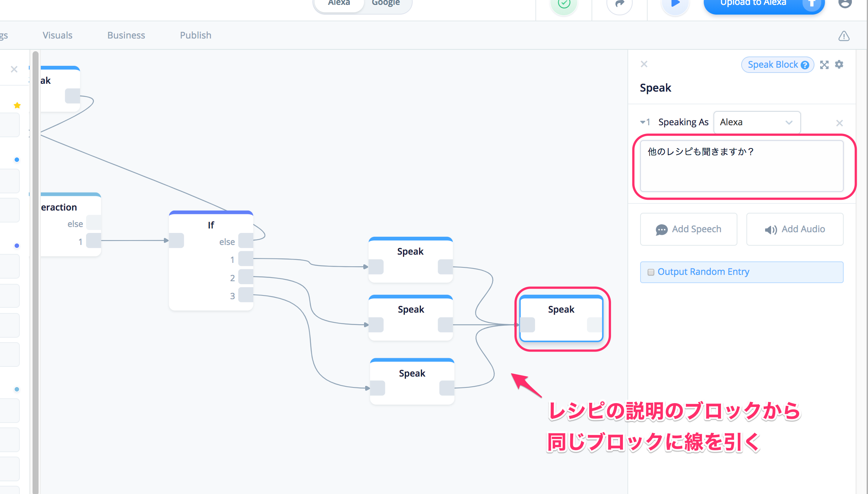Click the Japanese speech text field
Viewport: 868px width, 494px height.
pos(741,166)
